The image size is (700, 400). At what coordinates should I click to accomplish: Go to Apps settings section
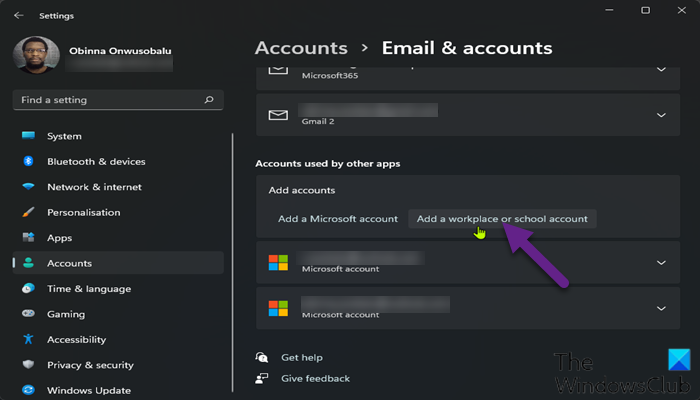pyautogui.click(x=59, y=238)
